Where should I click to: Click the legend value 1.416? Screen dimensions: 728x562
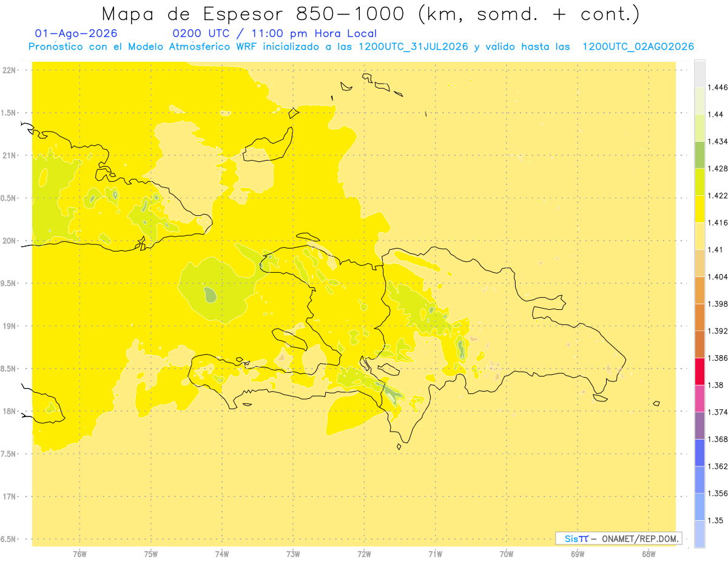click(719, 222)
